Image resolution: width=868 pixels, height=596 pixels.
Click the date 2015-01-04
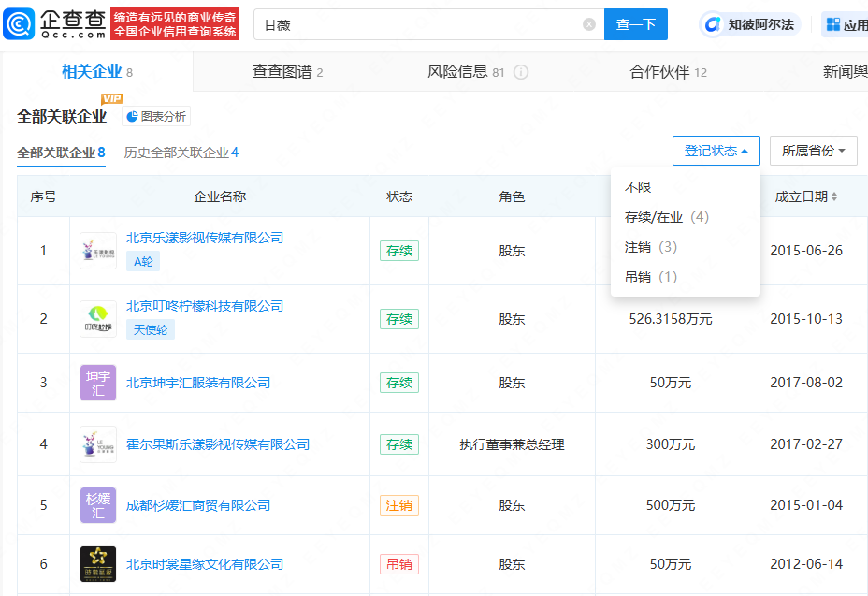coord(806,505)
